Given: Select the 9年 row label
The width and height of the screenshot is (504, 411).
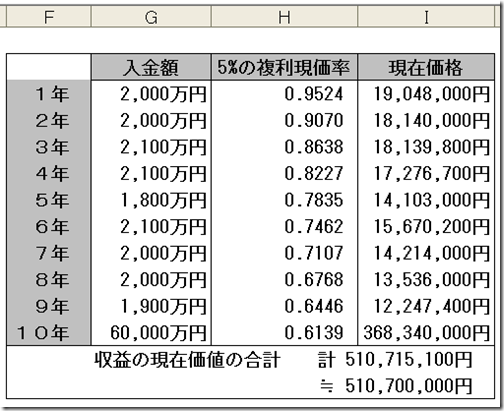Looking at the screenshot, I should click(49, 306).
